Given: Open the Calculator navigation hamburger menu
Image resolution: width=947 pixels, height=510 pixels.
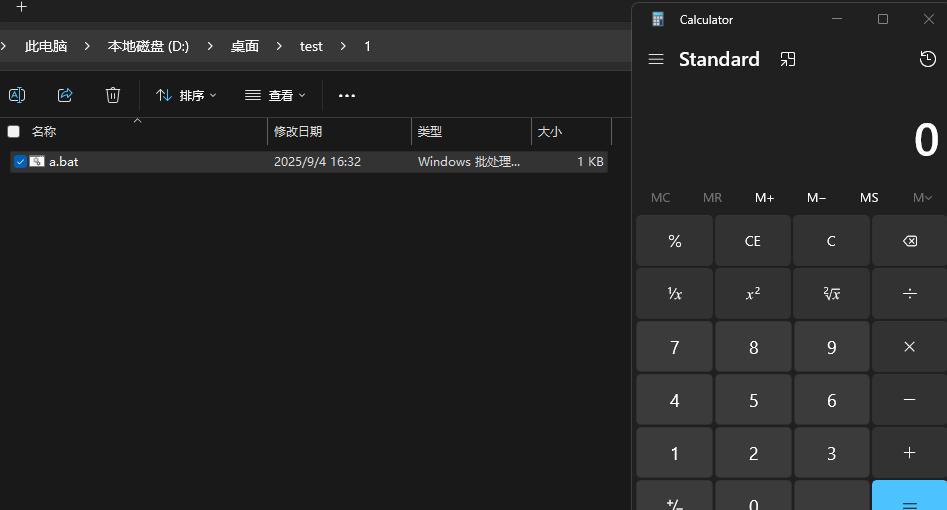Looking at the screenshot, I should coord(656,60).
